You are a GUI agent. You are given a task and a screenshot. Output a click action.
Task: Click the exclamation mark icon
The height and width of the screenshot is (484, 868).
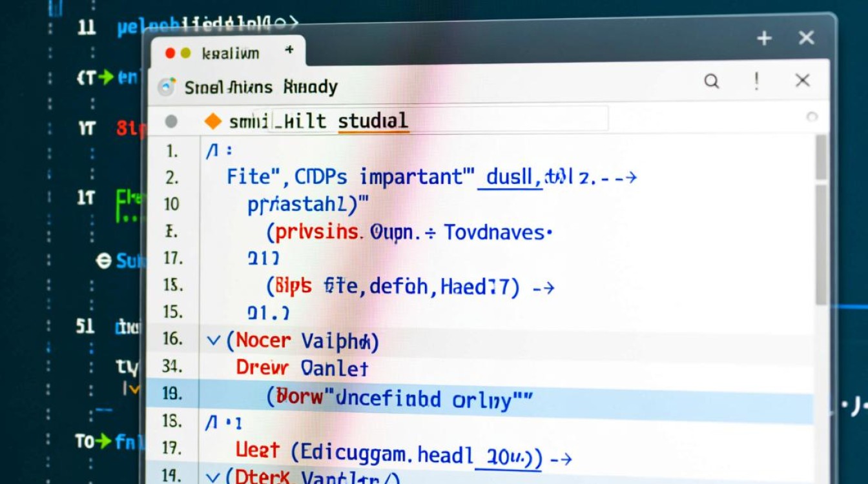pos(756,81)
